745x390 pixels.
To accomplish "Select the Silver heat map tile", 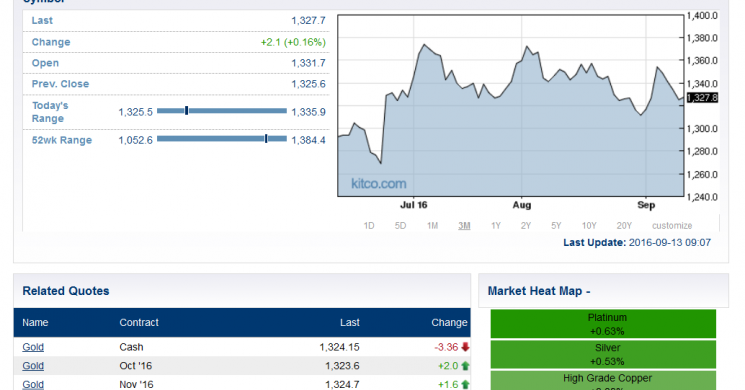I will [603, 354].
